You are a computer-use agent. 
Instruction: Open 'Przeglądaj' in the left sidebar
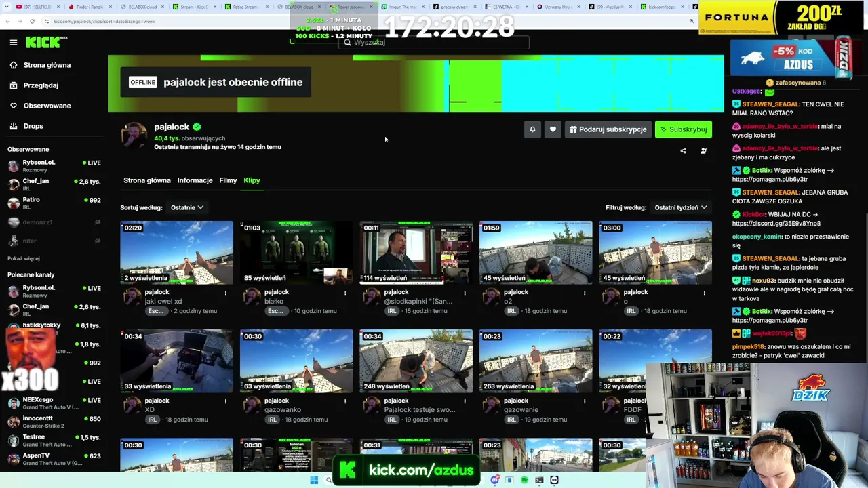[x=41, y=85]
